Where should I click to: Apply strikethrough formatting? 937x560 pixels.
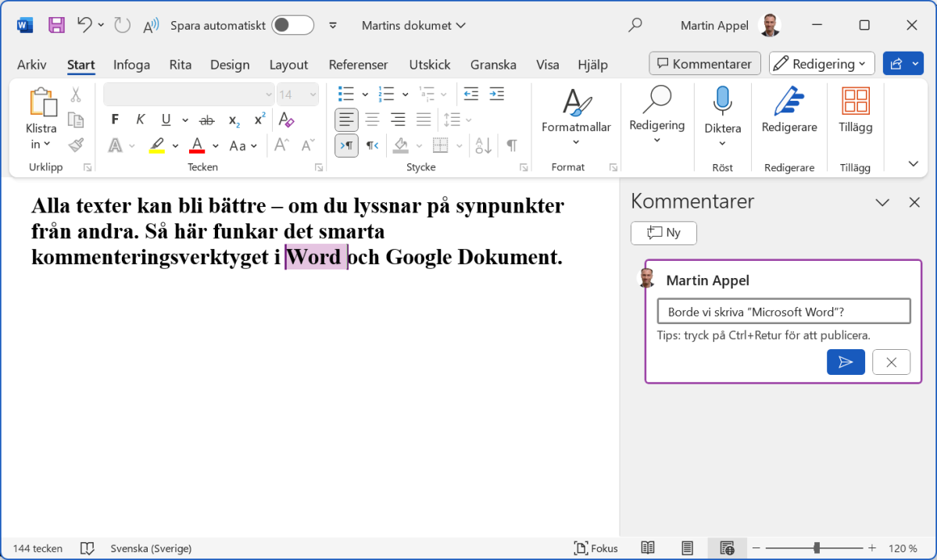point(207,119)
